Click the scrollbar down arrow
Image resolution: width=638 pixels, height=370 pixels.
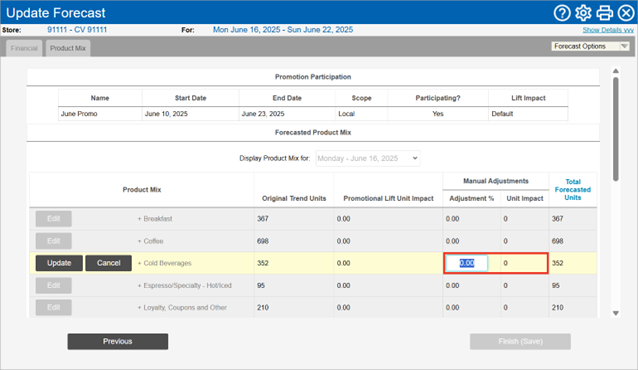pos(616,313)
